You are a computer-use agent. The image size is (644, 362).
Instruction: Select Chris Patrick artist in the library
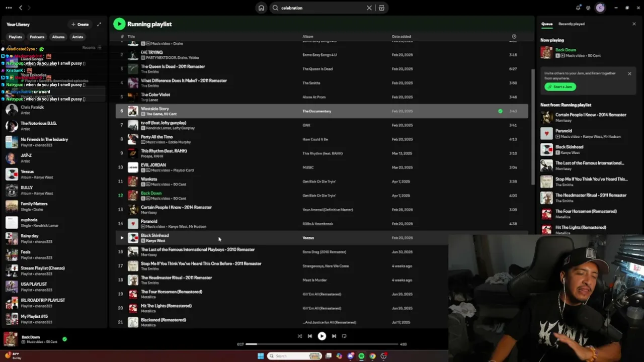tap(54, 110)
